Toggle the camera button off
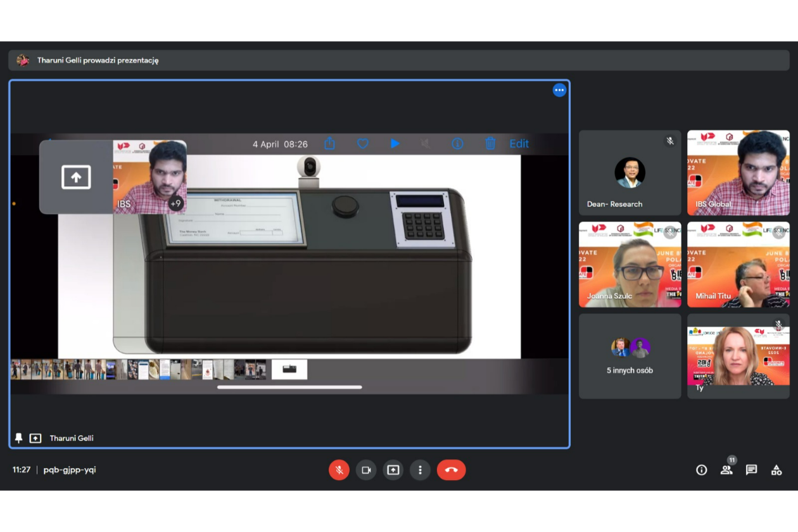Viewport: 798px width, 532px height. tap(366, 470)
